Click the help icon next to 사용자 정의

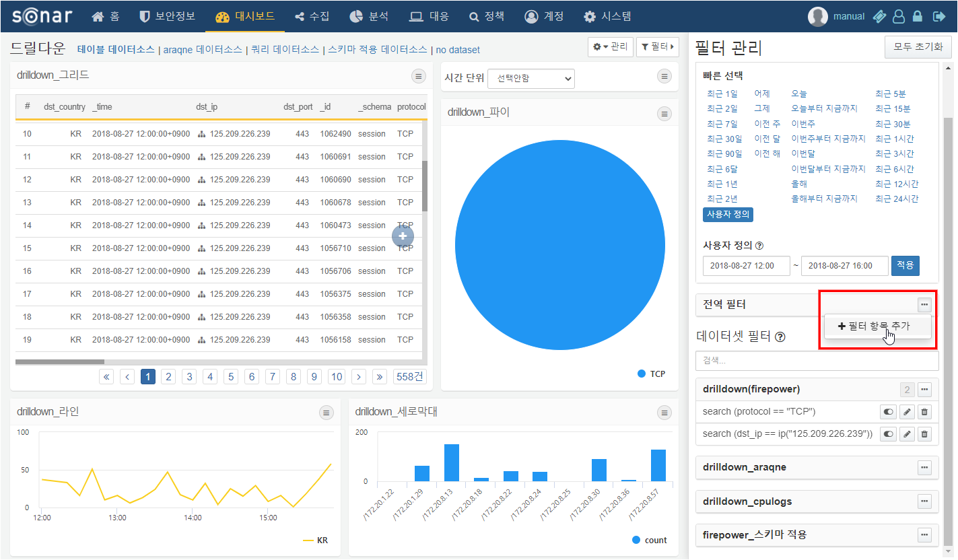tap(759, 246)
